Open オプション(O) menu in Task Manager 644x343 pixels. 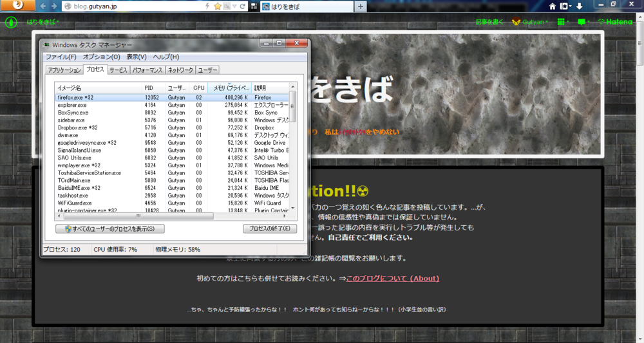coord(102,57)
